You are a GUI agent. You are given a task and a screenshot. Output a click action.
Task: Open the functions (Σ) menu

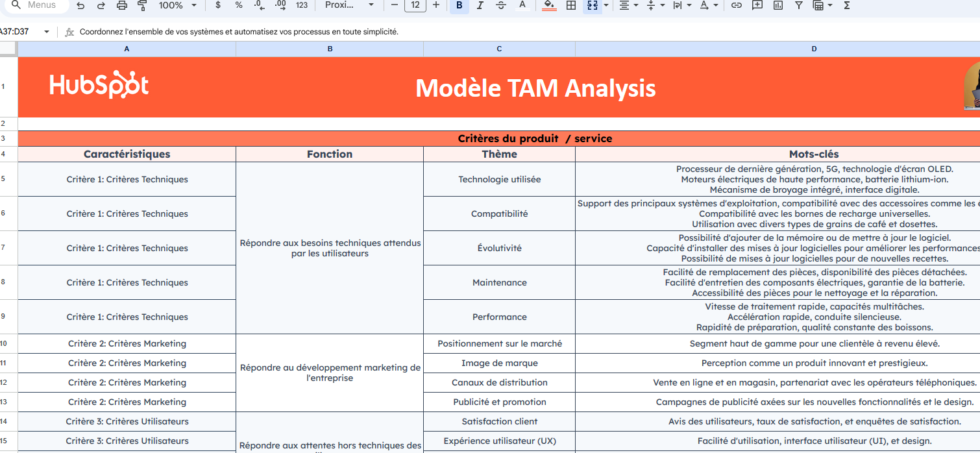[846, 5]
